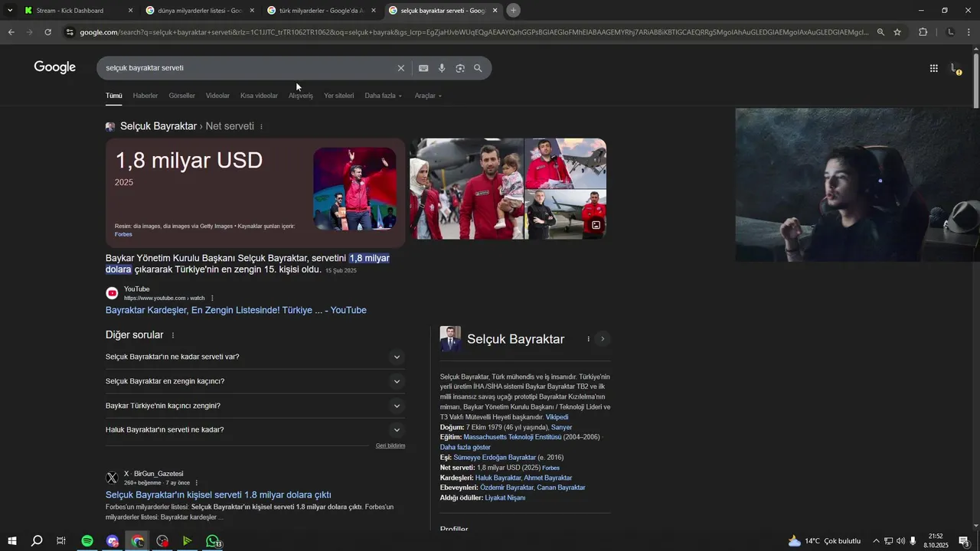Show hidden system tray icons
The image size is (980, 551).
click(x=876, y=541)
